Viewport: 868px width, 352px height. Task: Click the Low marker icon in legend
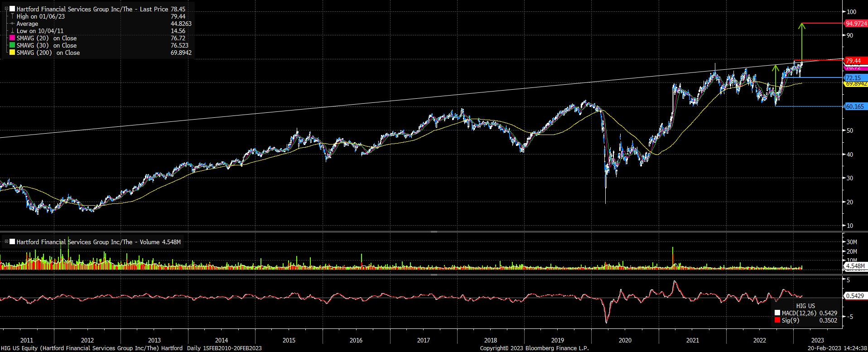12,31
